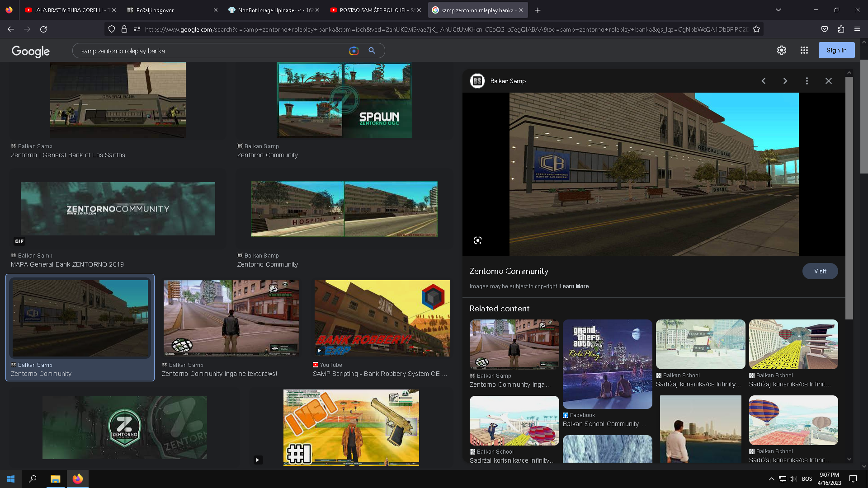Switch to the JALA BRAT & BUBA CORELLI tab
868x488 pixels.
tap(71, 10)
